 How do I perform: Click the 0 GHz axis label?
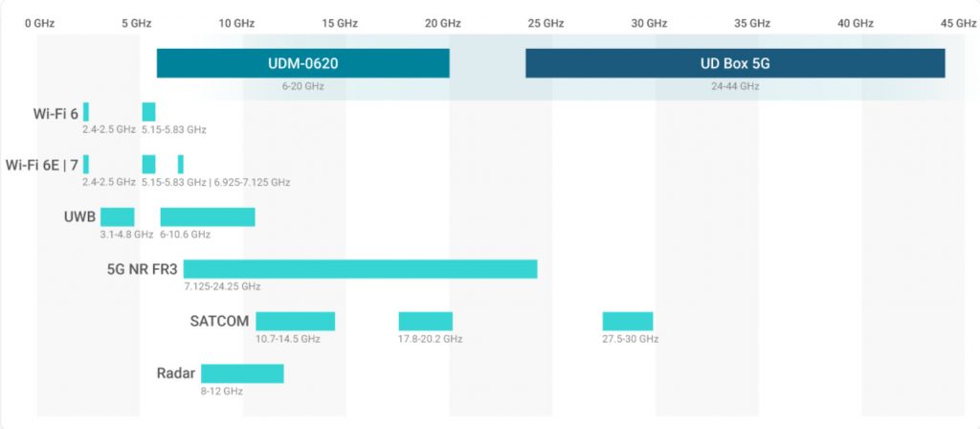tap(39, 22)
